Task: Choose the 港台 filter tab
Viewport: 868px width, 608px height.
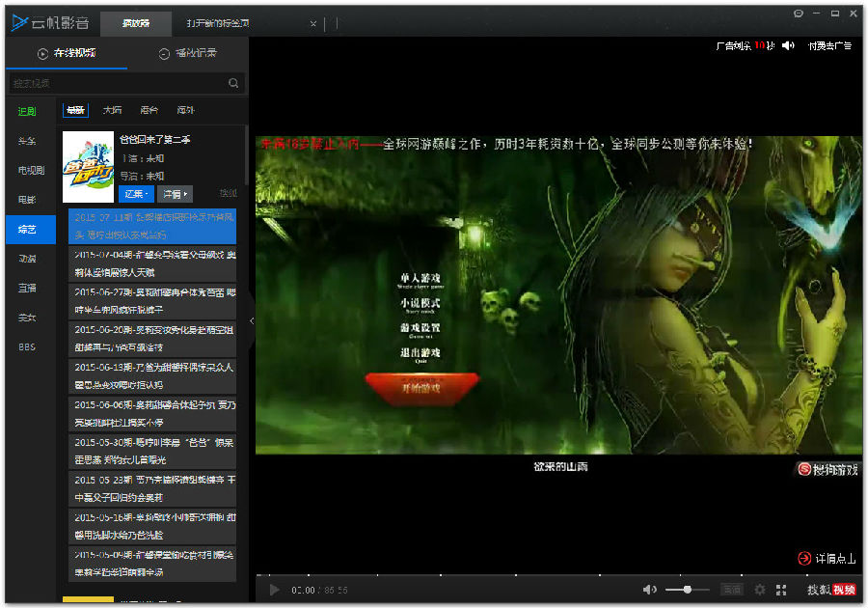Action: click(x=149, y=110)
